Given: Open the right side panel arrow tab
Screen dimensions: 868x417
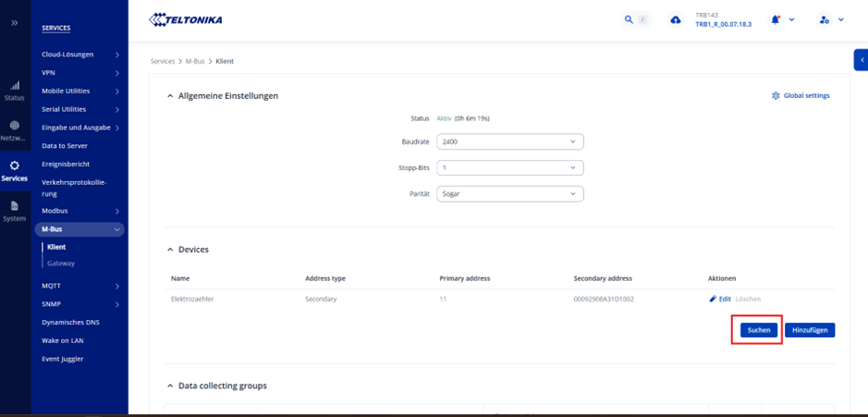Looking at the screenshot, I should pyautogui.click(x=862, y=60).
